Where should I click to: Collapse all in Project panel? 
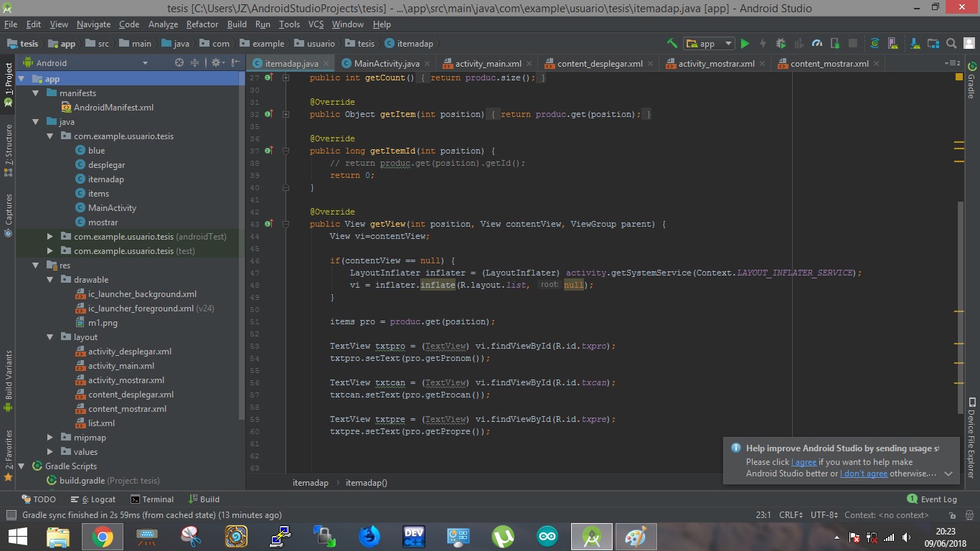pyautogui.click(x=194, y=63)
